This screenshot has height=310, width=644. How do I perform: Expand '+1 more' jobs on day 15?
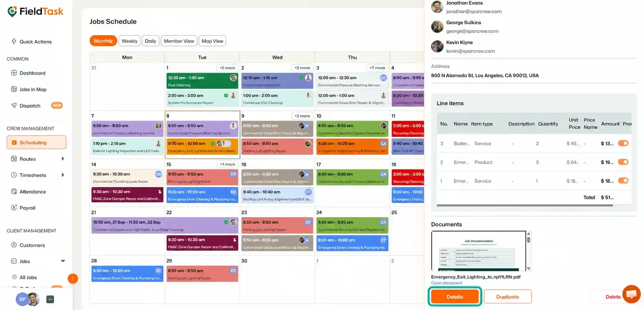(227, 164)
